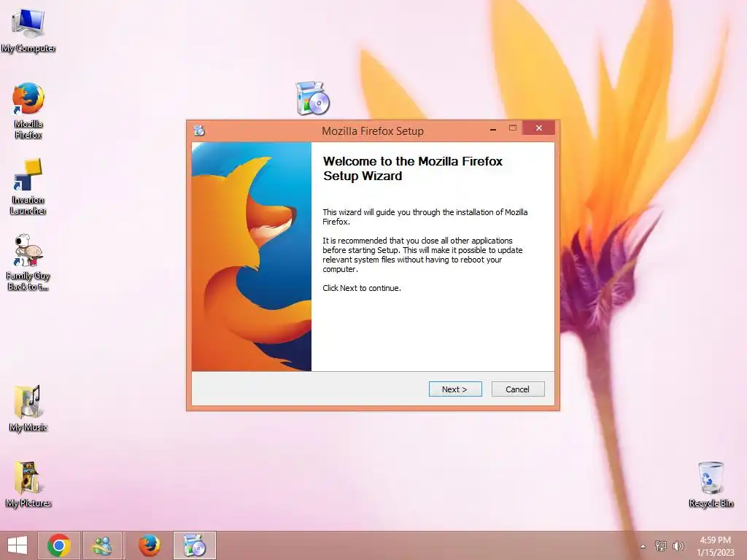Click the 'Mozilla Firefox Setup' title text
The image size is (747, 560).
pos(373,131)
